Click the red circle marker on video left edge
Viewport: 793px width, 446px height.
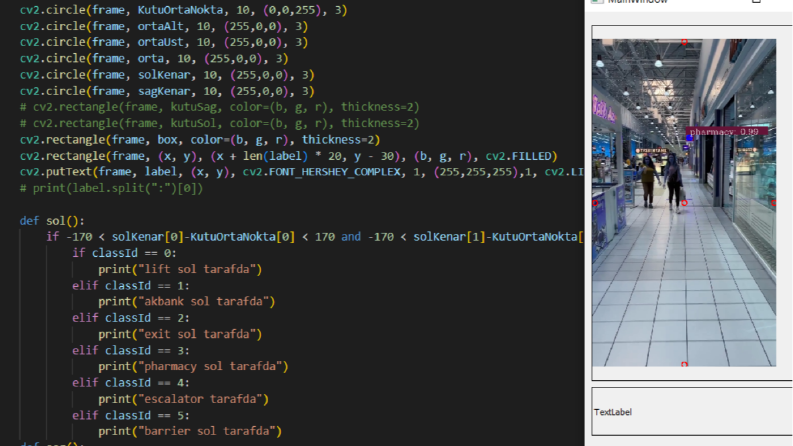click(595, 203)
